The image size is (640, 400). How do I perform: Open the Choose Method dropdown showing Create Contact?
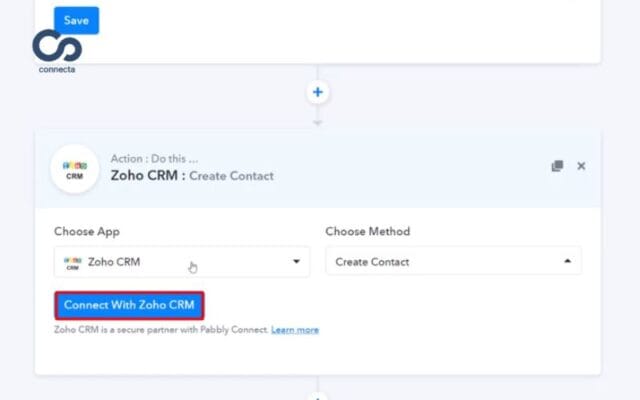coord(453,261)
